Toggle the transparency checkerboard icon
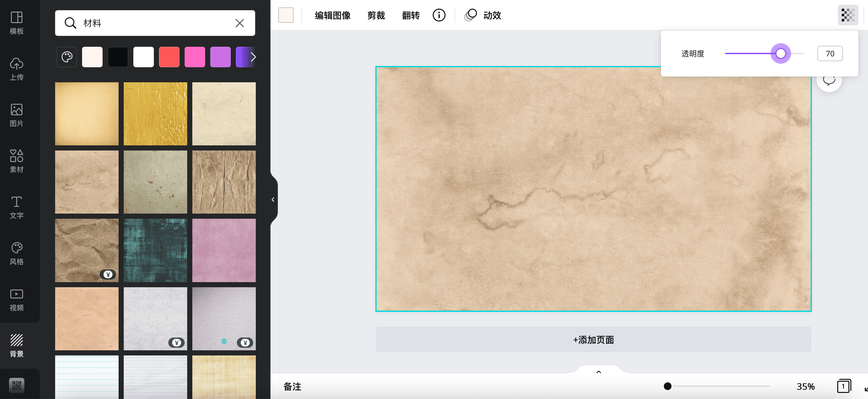The height and width of the screenshot is (399, 868). pos(848,15)
